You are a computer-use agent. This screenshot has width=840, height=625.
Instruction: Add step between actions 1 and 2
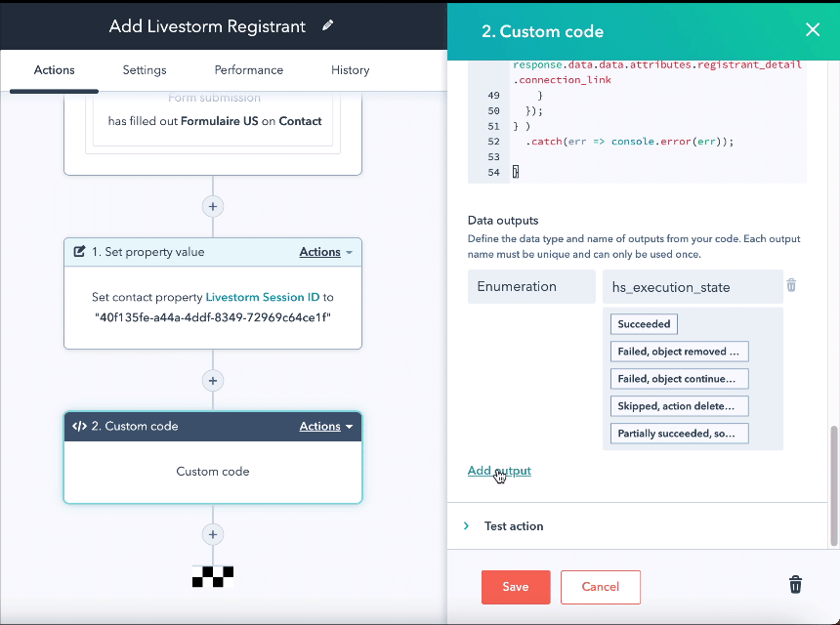pyautogui.click(x=213, y=381)
